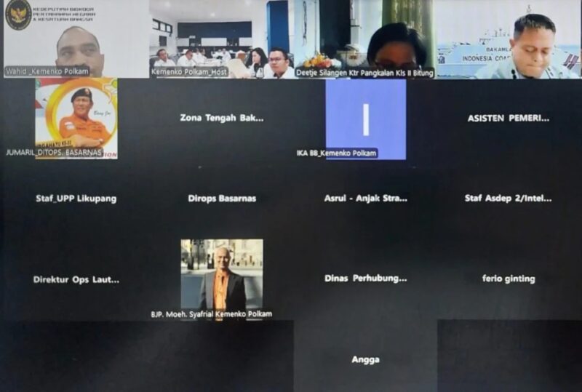This screenshot has height=392, width=582.
Task: Click the 'Wahid _Kemenko Polkam' name label
Action: (47, 72)
